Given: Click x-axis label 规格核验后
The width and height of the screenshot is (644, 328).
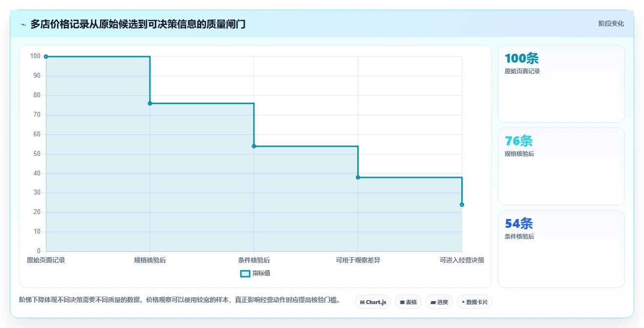Looking at the screenshot, I should point(150,260).
